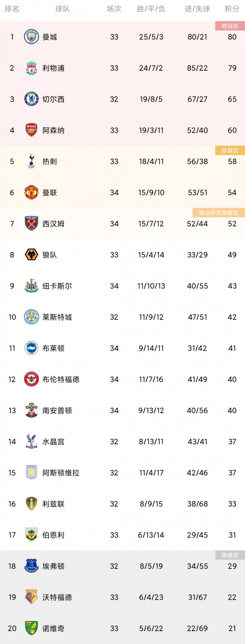Select the Manchester United crest
The width and height of the screenshot is (245, 644).
(31, 192)
